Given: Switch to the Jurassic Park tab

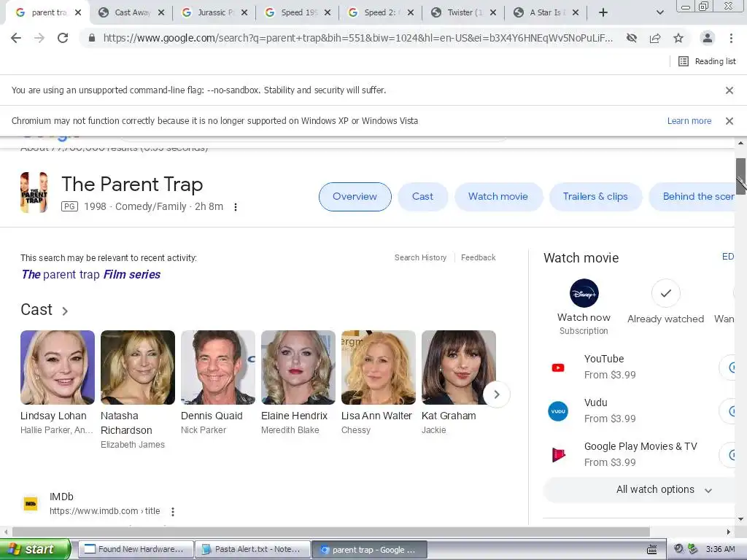Looking at the screenshot, I should 214,12.
